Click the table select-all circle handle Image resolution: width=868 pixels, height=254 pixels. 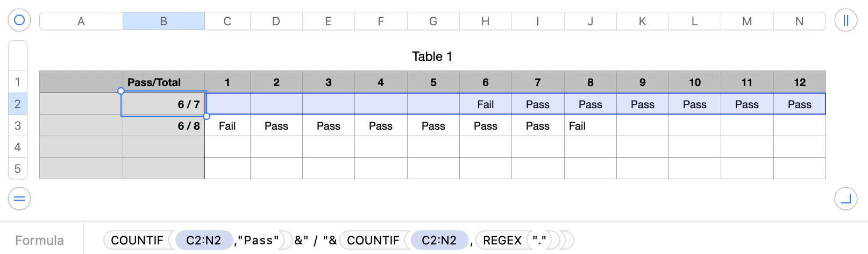click(19, 20)
